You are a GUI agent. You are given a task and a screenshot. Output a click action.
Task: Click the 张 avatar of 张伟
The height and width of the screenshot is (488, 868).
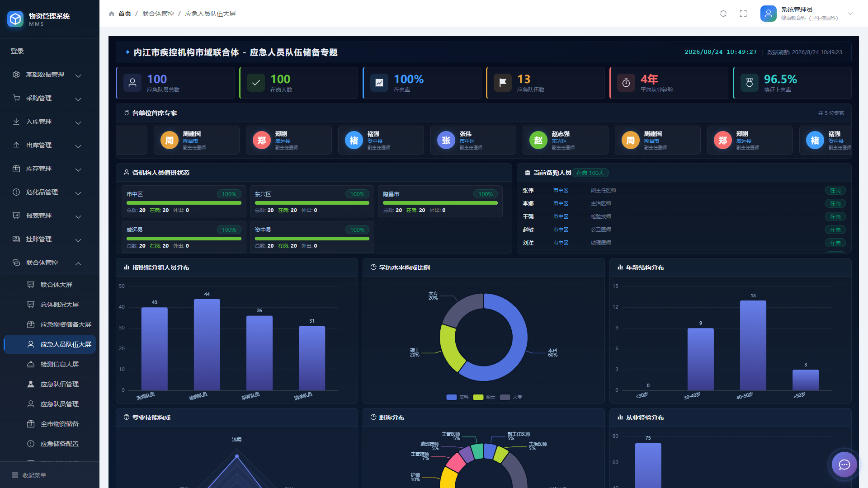point(446,141)
